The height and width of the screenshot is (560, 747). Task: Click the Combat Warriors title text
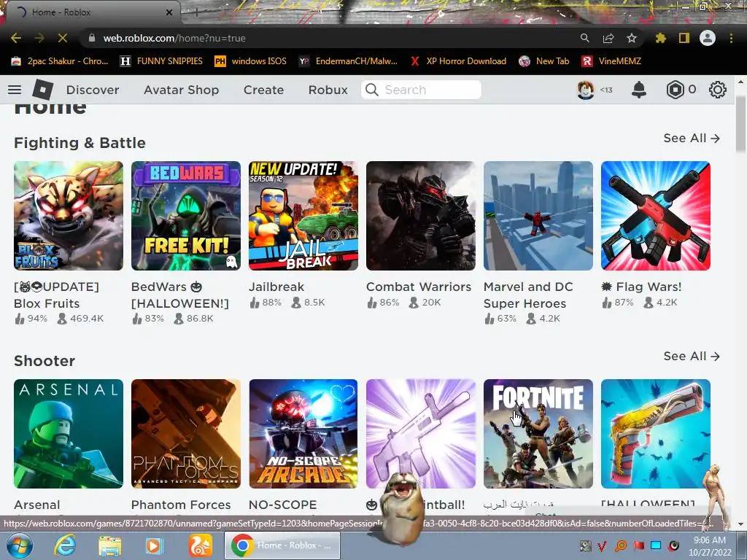[x=418, y=287]
